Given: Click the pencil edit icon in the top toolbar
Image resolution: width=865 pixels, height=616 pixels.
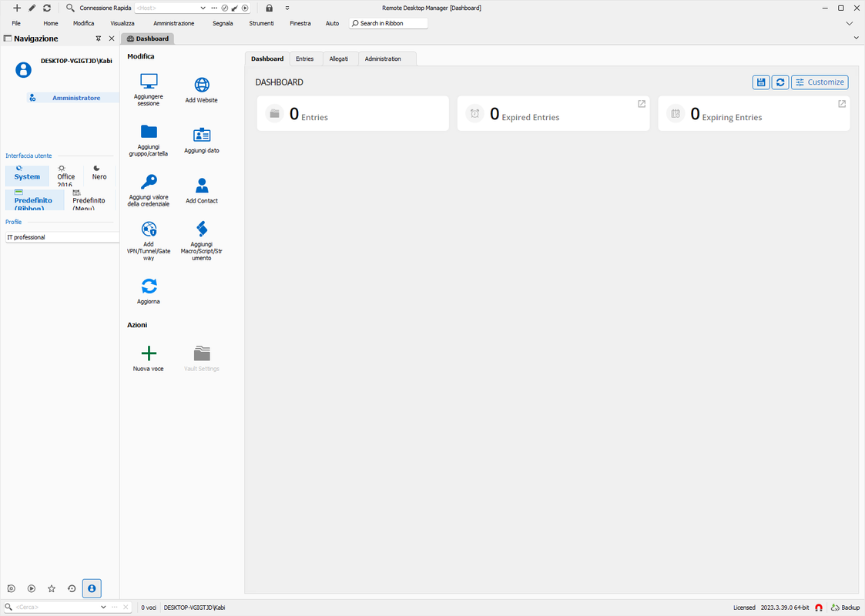Looking at the screenshot, I should tap(32, 8).
